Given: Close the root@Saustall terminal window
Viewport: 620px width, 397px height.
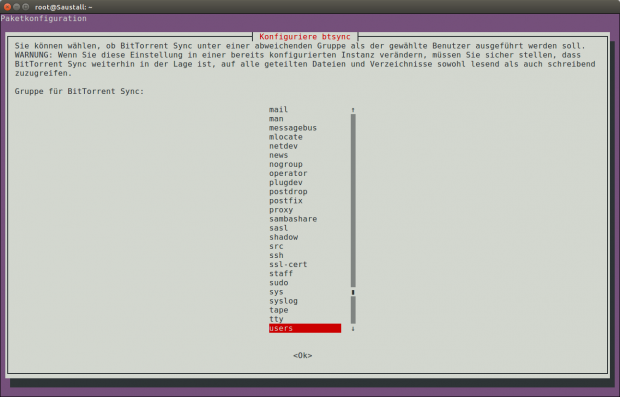Looking at the screenshot, I should pyautogui.click(x=7, y=7).
